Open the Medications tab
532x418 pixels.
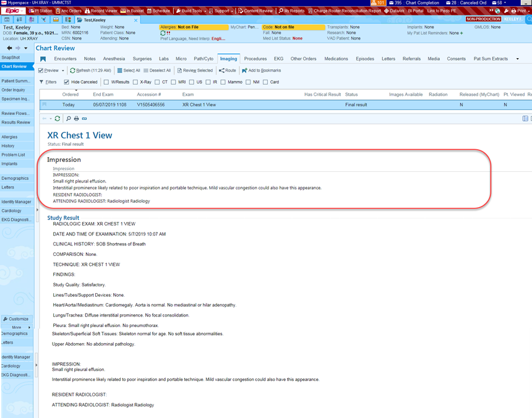[x=337, y=59]
